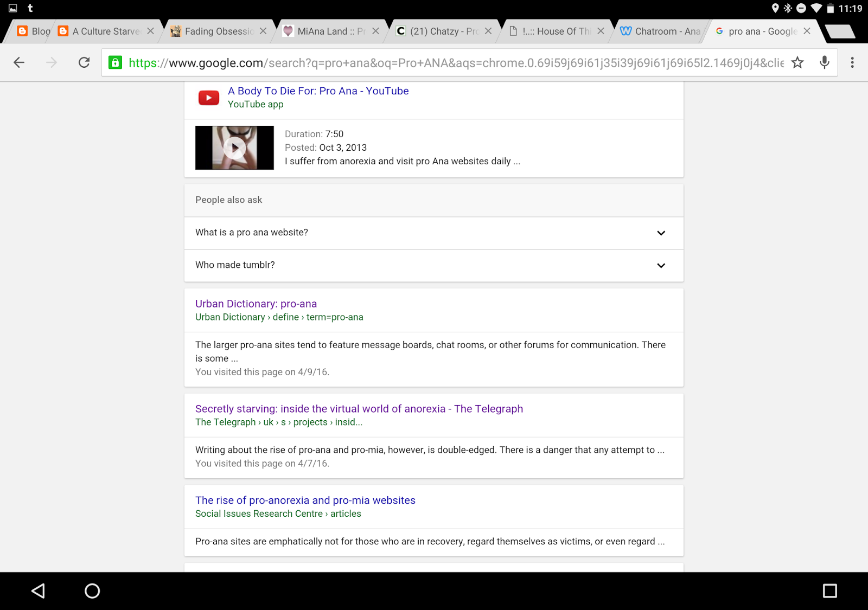The image size is (868, 610).
Task: Click the 'Duration: 7:50' text
Action: (314, 134)
